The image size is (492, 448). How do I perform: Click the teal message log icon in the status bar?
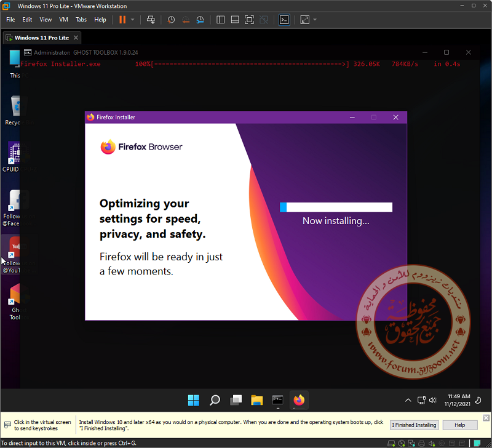(x=477, y=444)
